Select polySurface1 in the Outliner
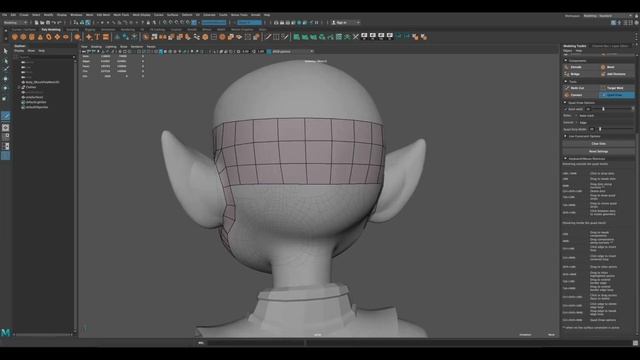This screenshot has width=640, height=360. 34,97
